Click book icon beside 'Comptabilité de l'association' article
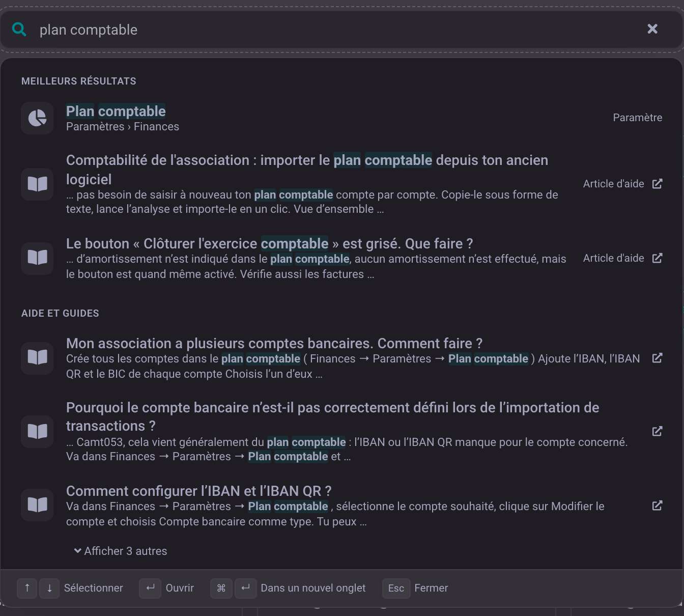This screenshot has width=684, height=616. (37, 184)
